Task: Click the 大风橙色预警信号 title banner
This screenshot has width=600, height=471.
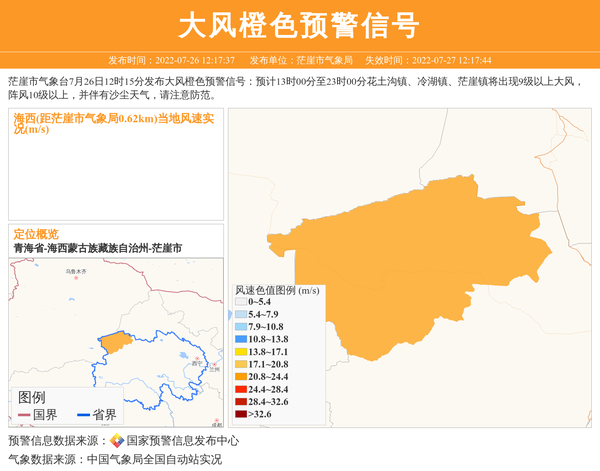Action: point(299,25)
